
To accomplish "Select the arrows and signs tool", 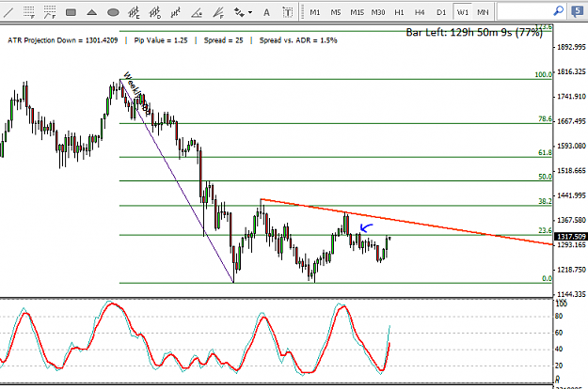I will (x=239, y=13).
